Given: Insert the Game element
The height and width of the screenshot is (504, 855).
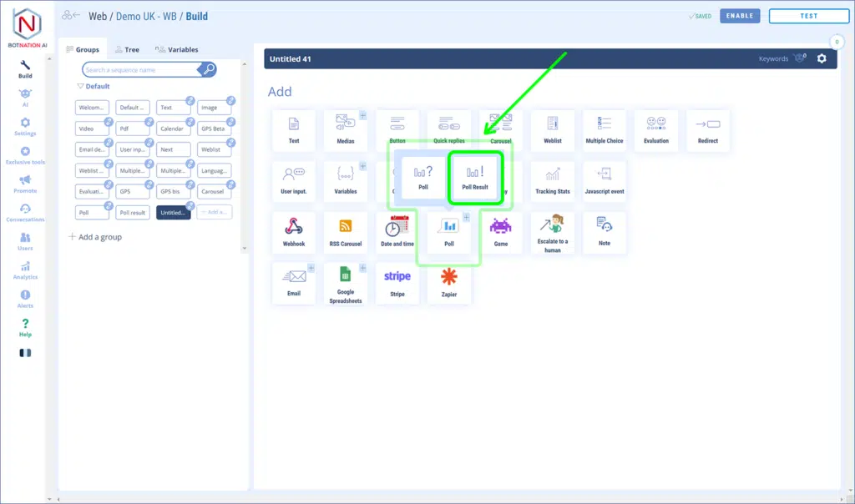Looking at the screenshot, I should pyautogui.click(x=501, y=232).
